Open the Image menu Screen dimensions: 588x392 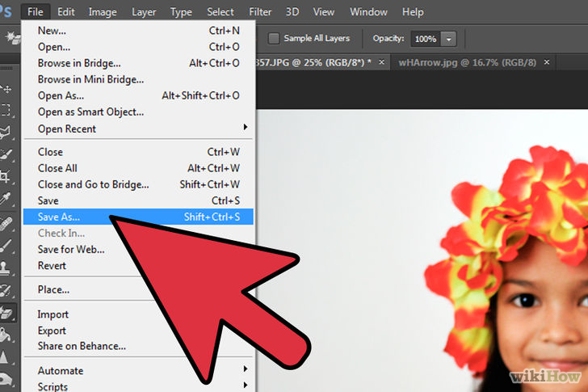103,12
